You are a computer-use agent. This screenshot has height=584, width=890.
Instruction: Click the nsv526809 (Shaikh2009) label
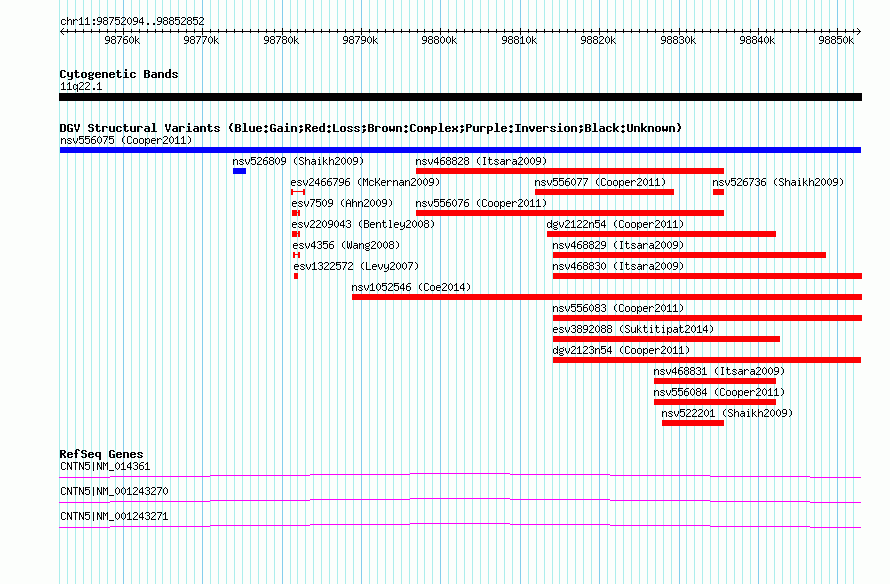click(298, 161)
